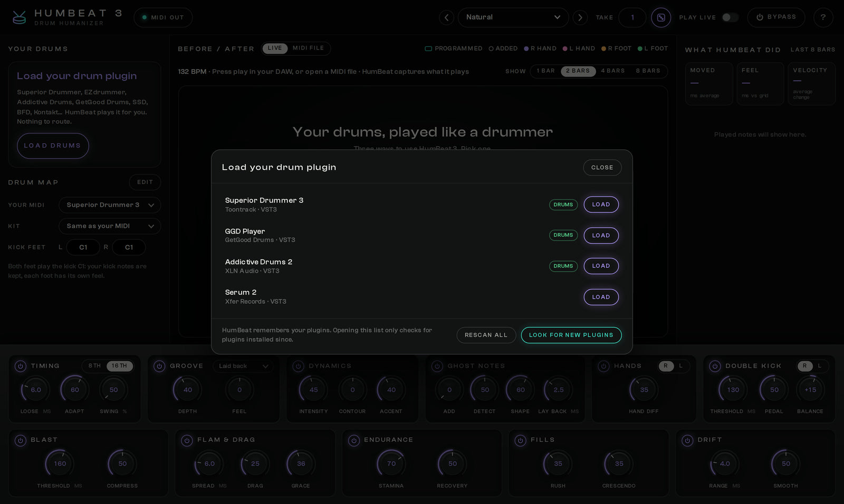Toggle the Flam & Drag power icon

pos(187,440)
